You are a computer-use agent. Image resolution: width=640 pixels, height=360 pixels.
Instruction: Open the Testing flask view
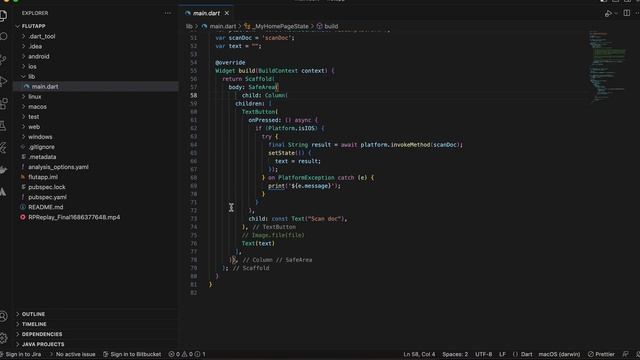click(x=3, y=126)
